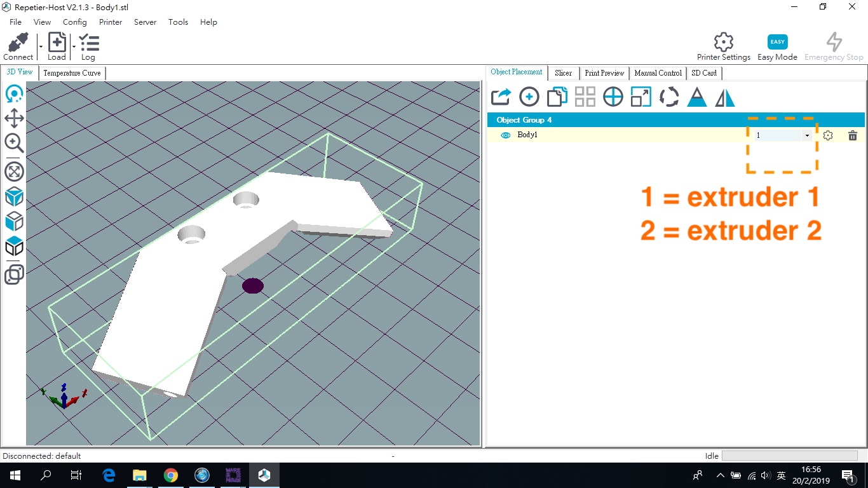Open the Load dropdown arrow
This screenshot has height=488, width=868.
[74, 46]
